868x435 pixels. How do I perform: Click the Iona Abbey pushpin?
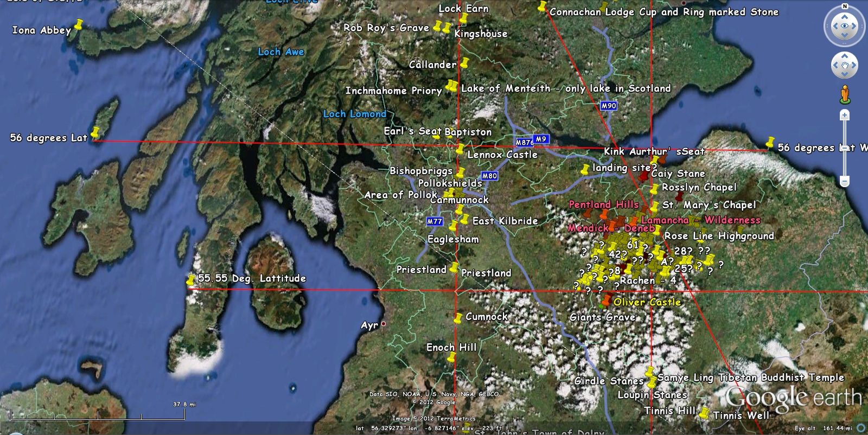click(x=79, y=25)
